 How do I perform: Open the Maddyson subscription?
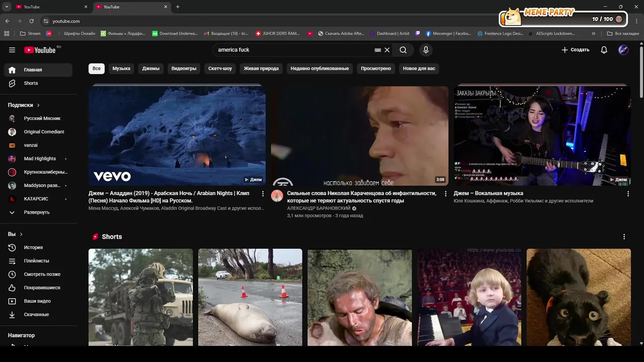click(38, 186)
